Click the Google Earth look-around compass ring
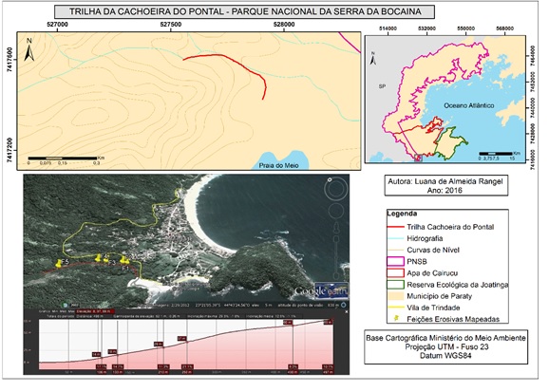 335,189
